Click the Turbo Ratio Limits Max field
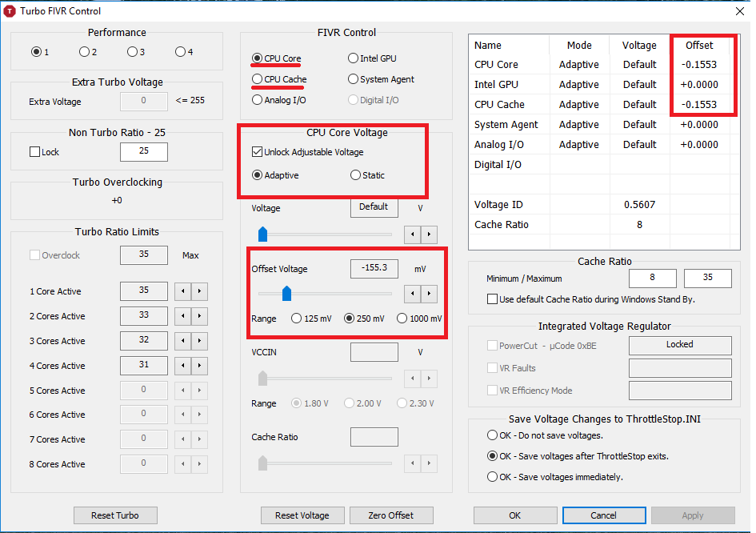Screen dimensions: 756x533 point(144,254)
